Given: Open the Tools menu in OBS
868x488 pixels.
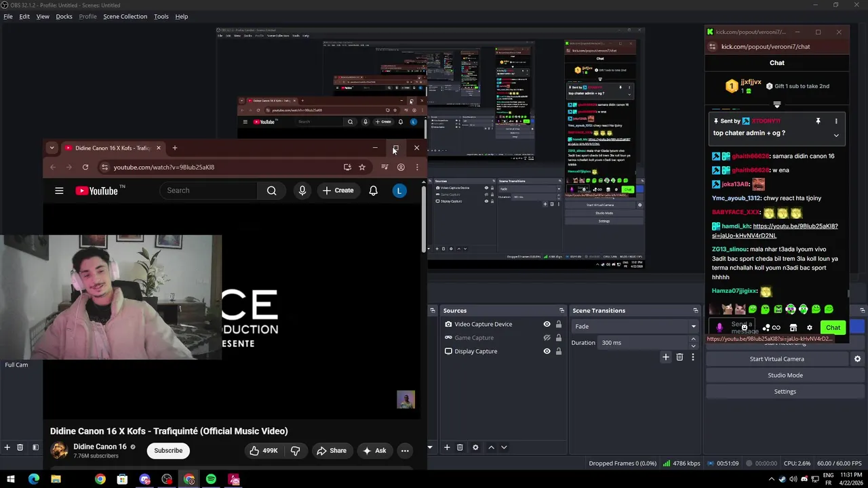Looking at the screenshot, I should (161, 16).
